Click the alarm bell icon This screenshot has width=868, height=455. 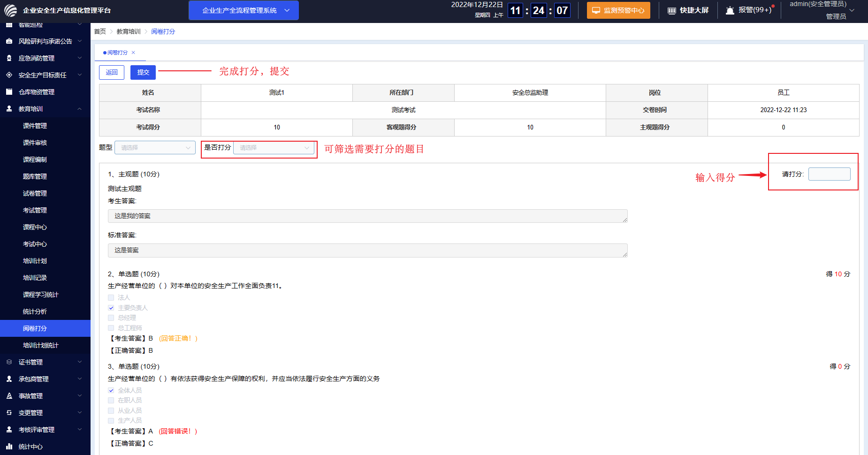[x=730, y=10]
